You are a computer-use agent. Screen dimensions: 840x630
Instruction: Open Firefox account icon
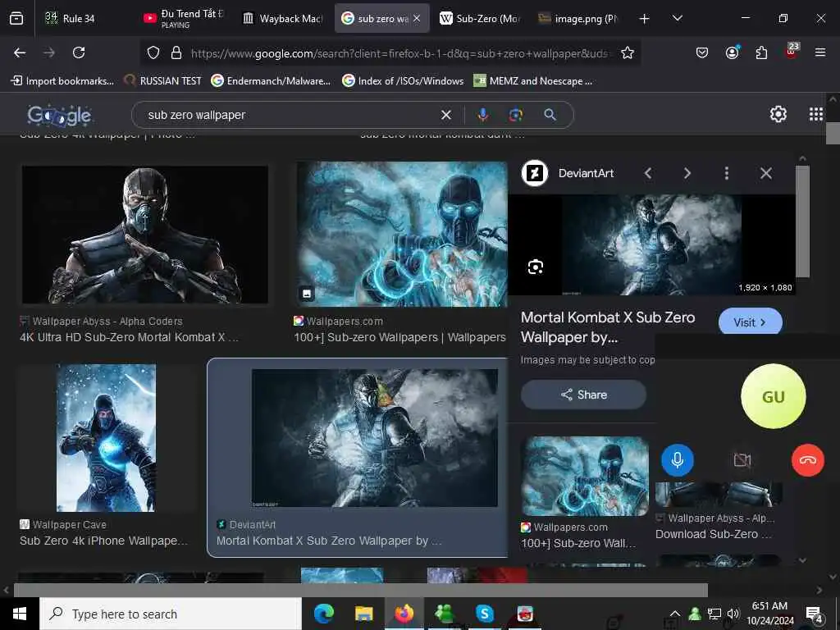coord(732,52)
